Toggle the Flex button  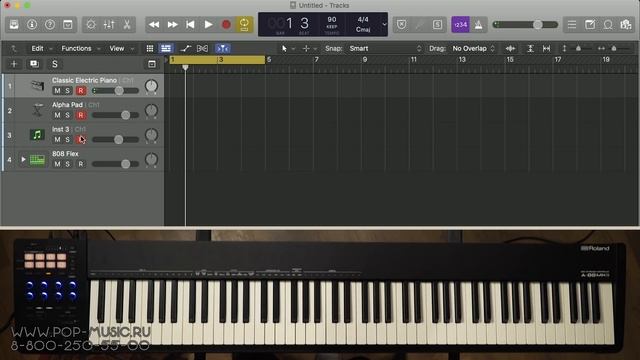tap(202, 48)
